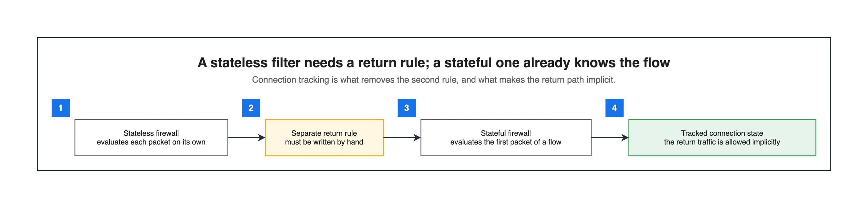Click the blue step 3 badge
Viewport: 868px width, 208px height.
coord(406,108)
